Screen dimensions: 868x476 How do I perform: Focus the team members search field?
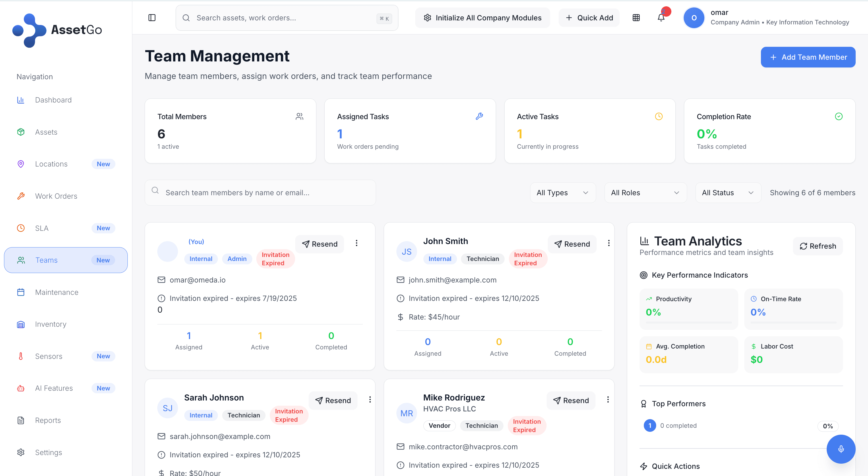[260, 192]
